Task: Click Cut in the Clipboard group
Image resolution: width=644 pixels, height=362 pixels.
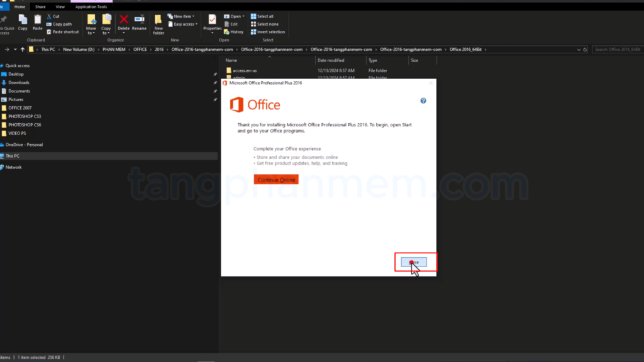Action: [x=53, y=16]
